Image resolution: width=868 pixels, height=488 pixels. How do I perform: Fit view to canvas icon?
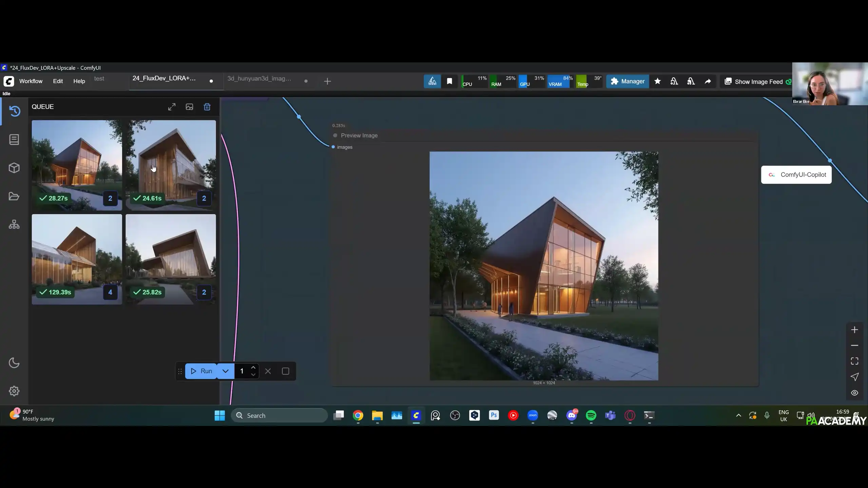pyautogui.click(x=854, y=361)
